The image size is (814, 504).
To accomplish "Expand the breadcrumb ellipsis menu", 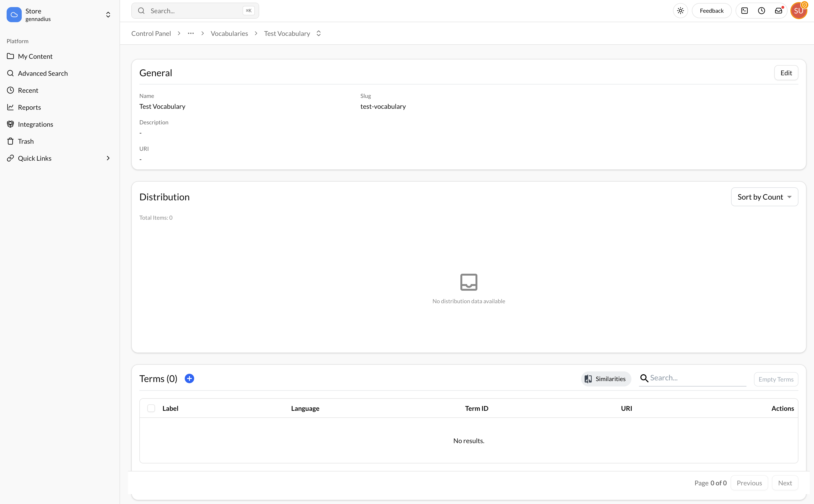I will [x=190, y=33].
